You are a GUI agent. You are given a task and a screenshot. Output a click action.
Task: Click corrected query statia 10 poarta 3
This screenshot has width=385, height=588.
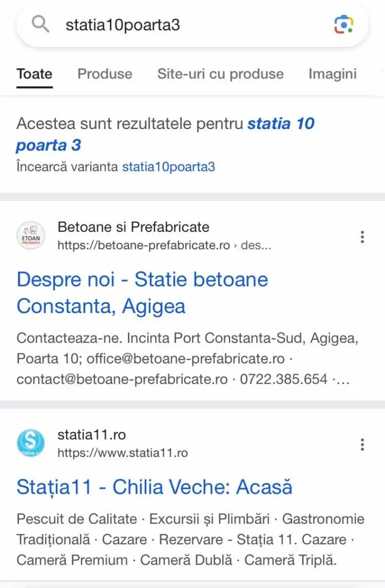(165, 134)
